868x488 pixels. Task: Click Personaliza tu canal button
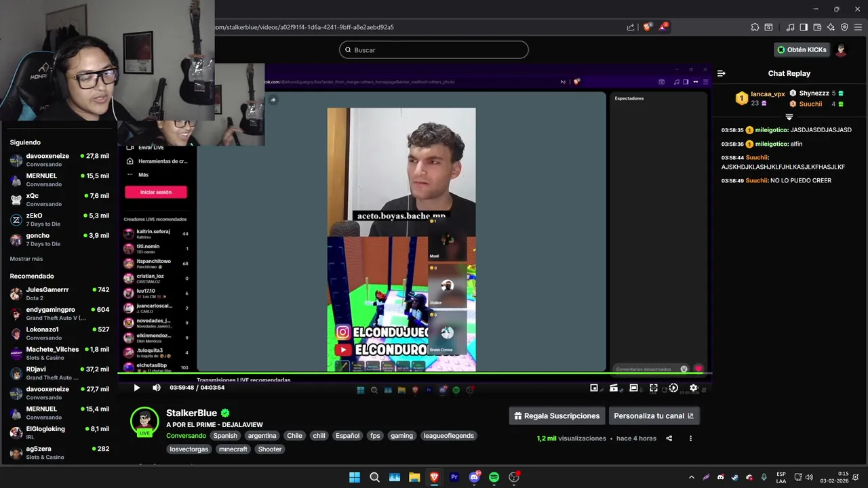(654, 415)
